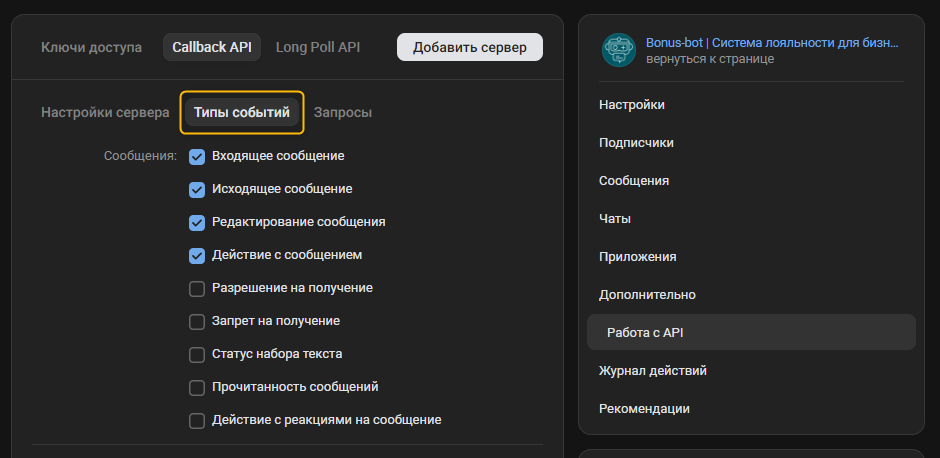Disable the Редактирование сообщения event checkbox
The image size is (940, 458).
click(197, 223)
